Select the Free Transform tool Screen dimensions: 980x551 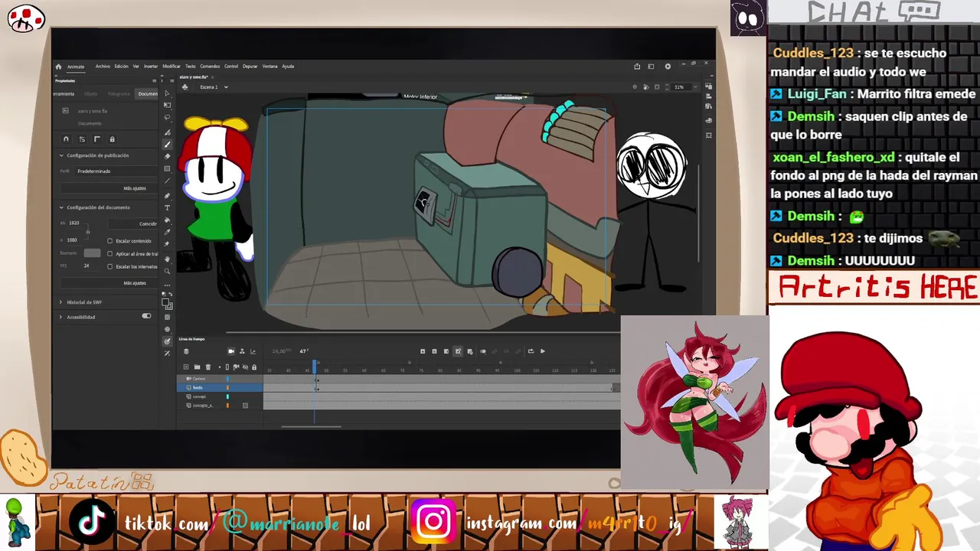pyautogui.click(x=168, y=106)
